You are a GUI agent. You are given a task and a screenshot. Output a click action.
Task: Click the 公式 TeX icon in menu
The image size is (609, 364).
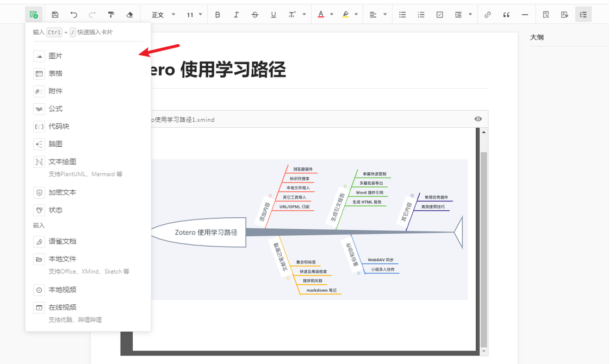pyautogui.click(x=39, y=109)
